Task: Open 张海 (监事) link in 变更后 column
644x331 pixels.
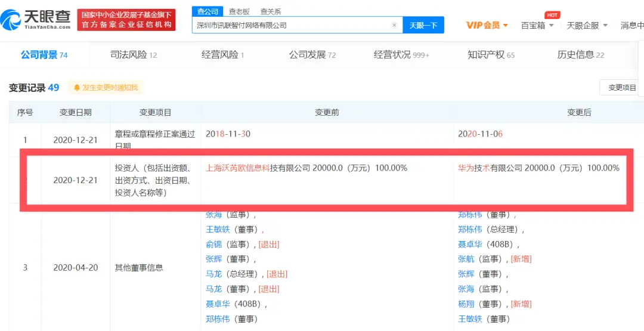Action: (466, 289)
